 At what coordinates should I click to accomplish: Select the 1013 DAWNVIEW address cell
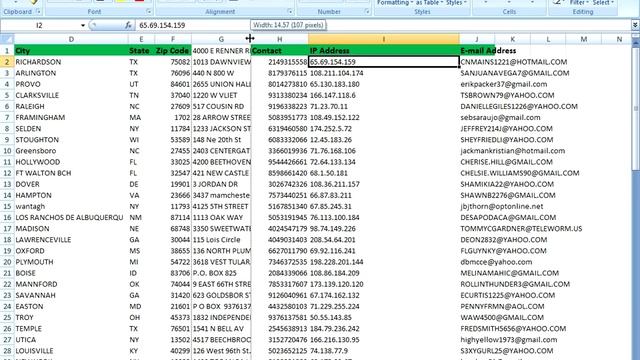(221, 62)
